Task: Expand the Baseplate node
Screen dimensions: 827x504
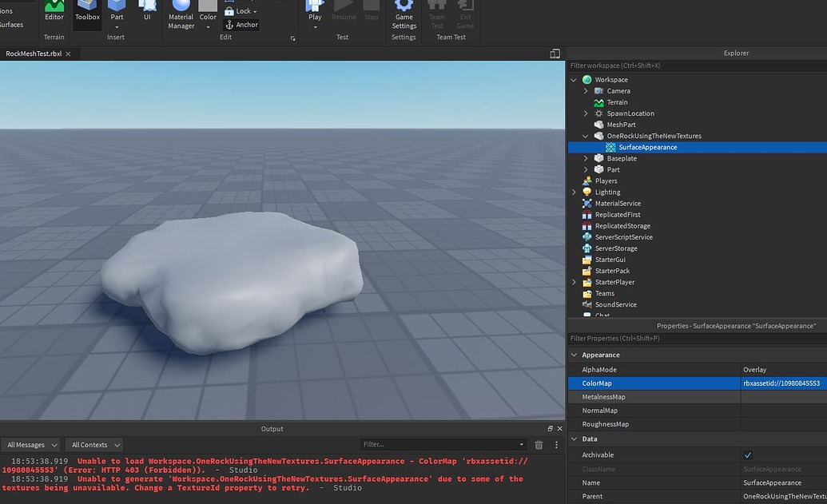Action: coord(586,158)
